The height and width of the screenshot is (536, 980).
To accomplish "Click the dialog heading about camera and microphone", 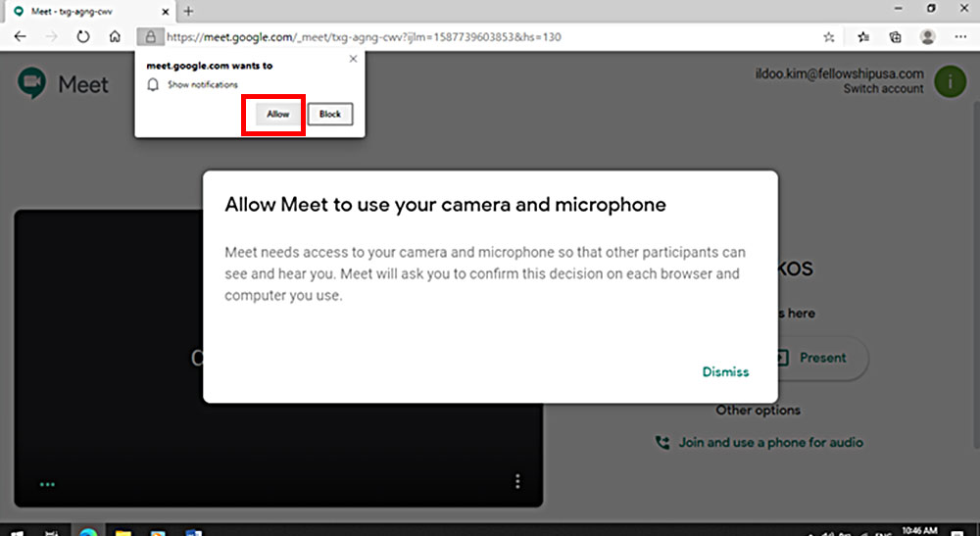I will click(445, 205).
